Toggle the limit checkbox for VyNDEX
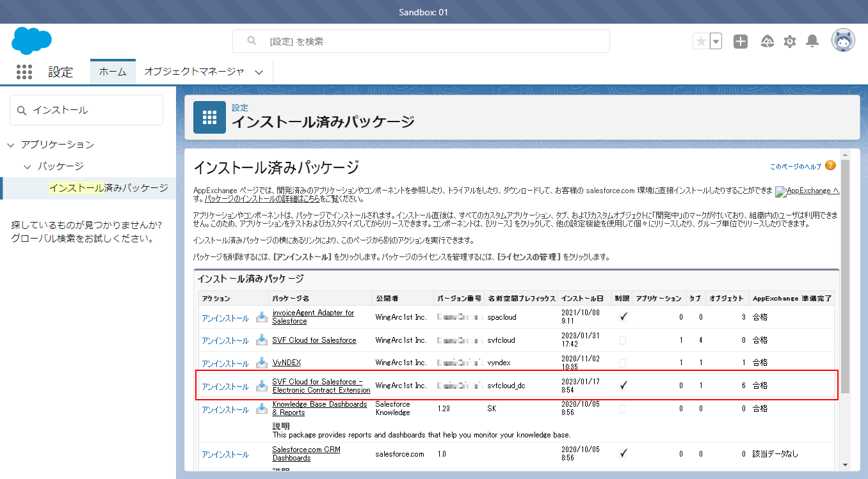This screenshot has height=479, width=868. [x=623, y=363]
